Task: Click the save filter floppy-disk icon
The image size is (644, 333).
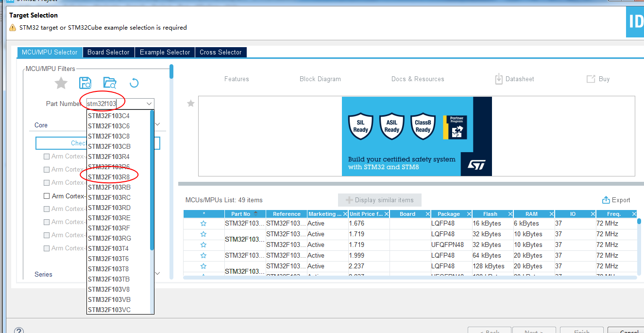Action: click(x=85, y=83)
